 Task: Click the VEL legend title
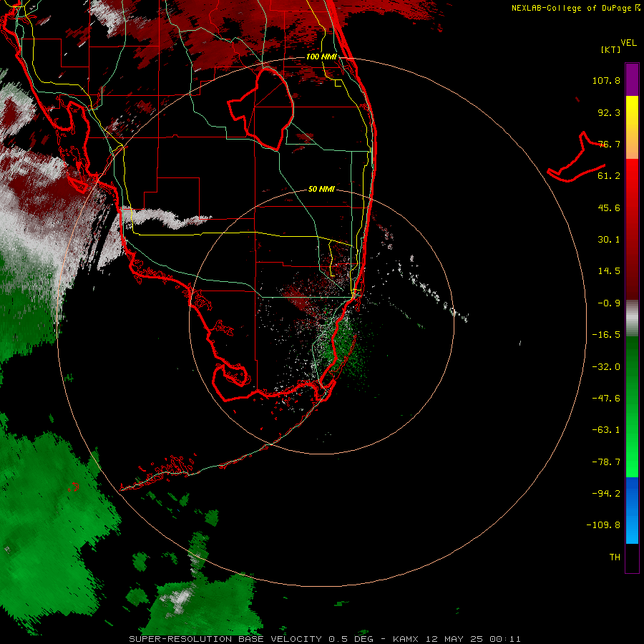point(628,43)
